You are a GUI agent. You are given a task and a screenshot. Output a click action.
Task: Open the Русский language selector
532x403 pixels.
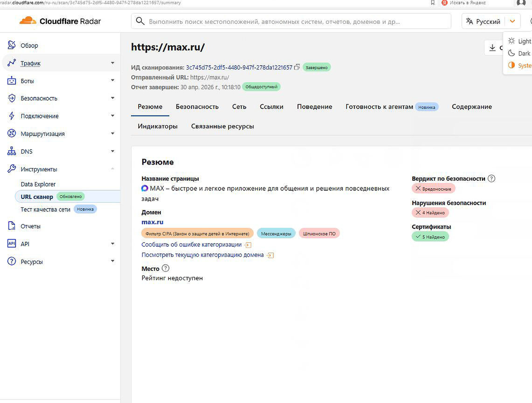482,21
